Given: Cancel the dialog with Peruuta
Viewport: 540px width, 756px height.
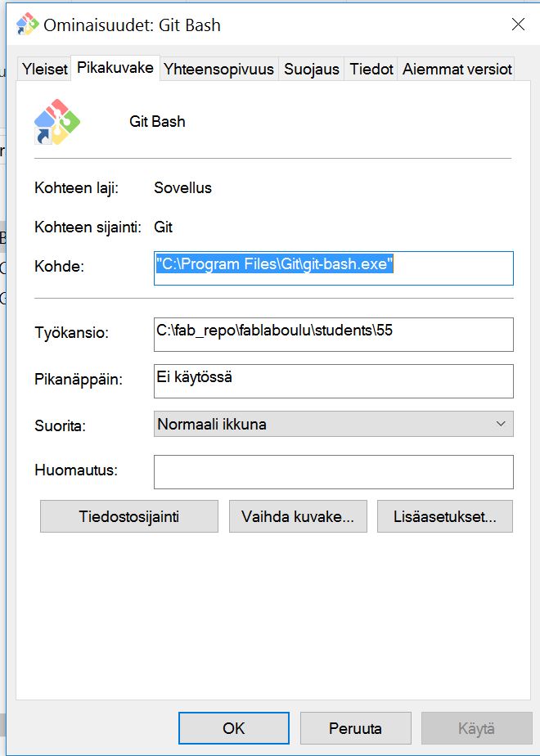Looking at the screenshot, I should click(x=355, y=727).
